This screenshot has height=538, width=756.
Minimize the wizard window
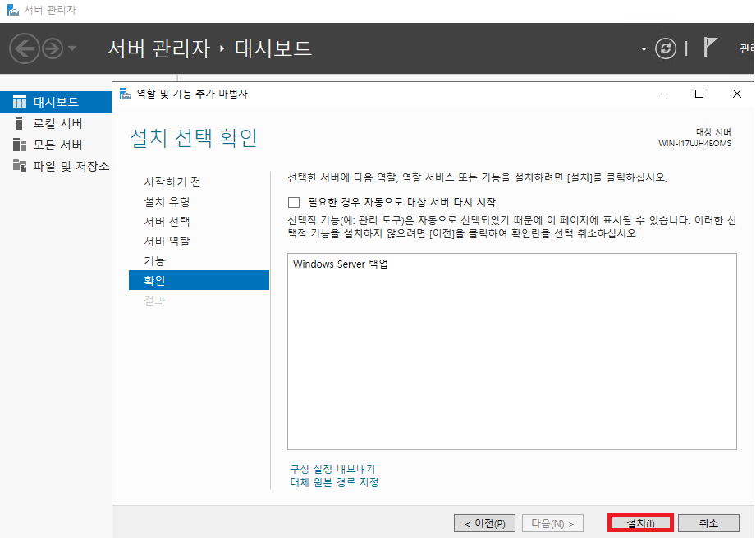click(662, 94)
